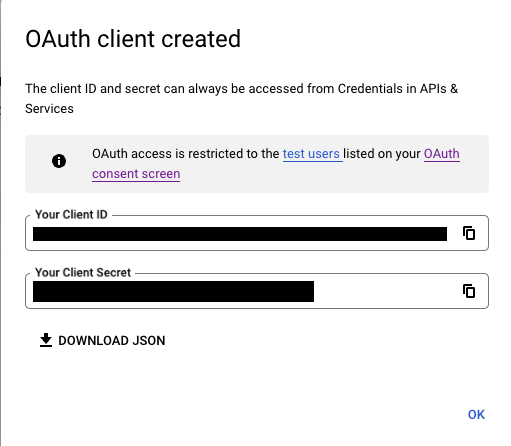511x446 pixels.
Task: Click the Your Client Secret field label
Action: (83, 272)
